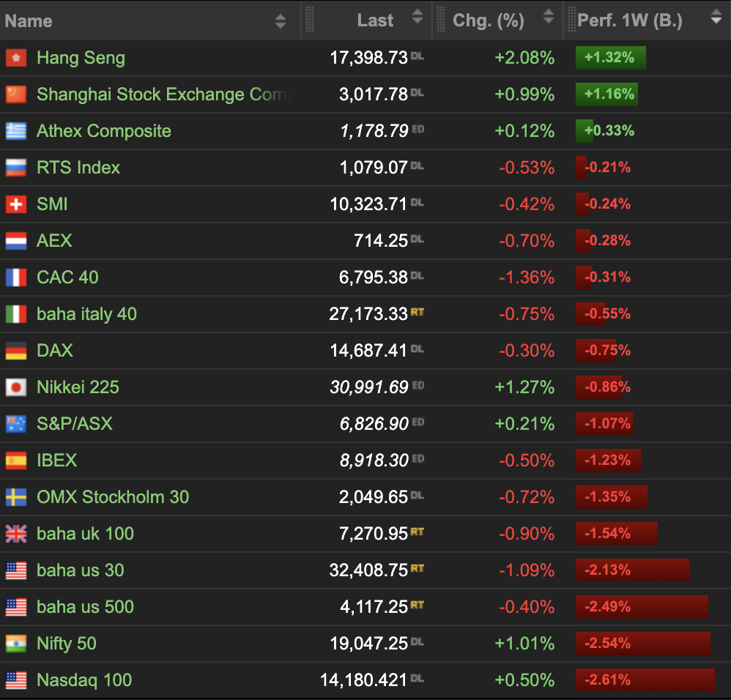
Task: Open the Nifty 50 link
Action: 67,644
